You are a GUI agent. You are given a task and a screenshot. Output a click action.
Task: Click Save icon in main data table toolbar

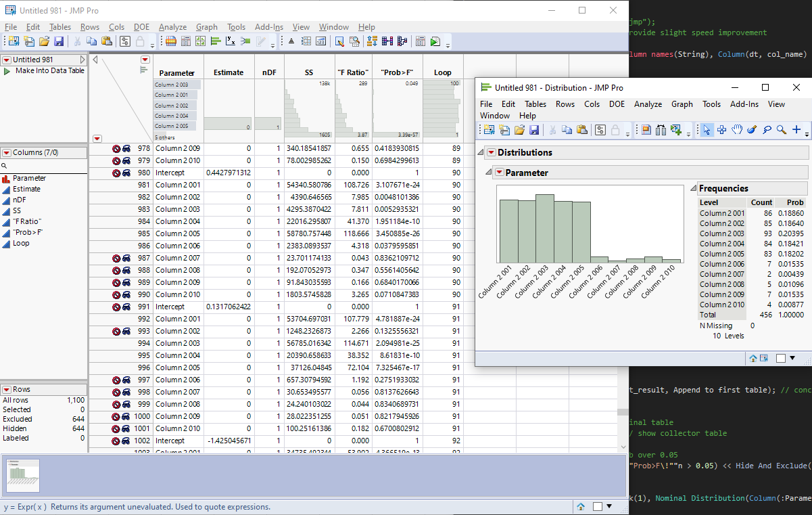[59, 41]
